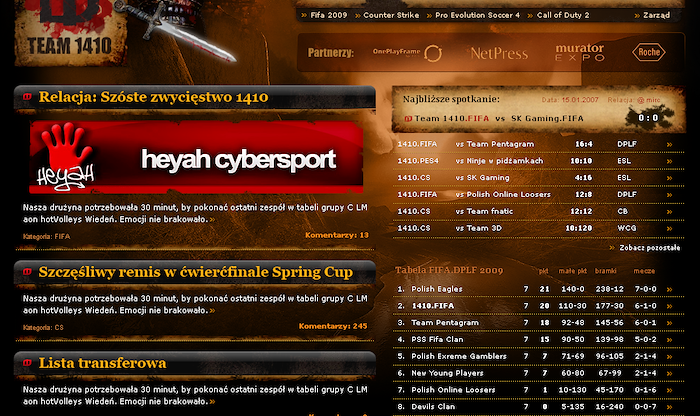Screen dimensions: 700x416
Task: Open arrow for 1410.FIFA table row
Action: point(669,306)
